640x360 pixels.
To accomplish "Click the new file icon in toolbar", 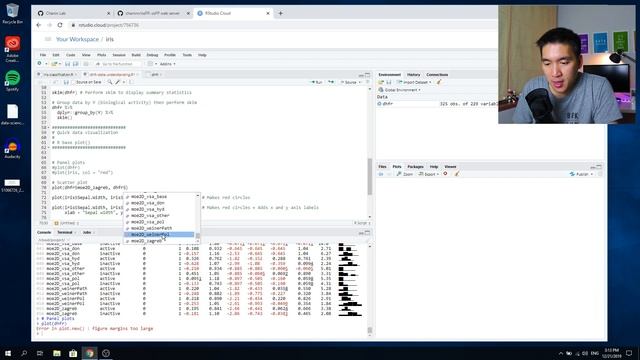I will pos(40,64).
